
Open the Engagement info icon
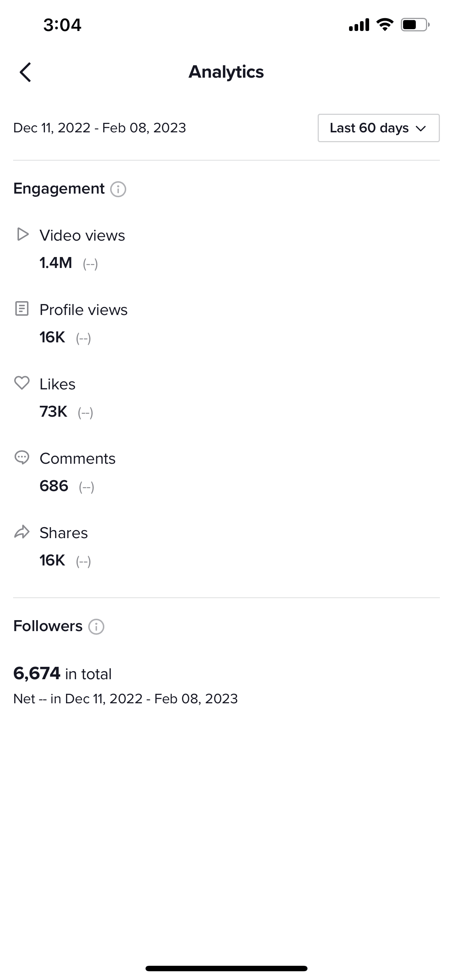coord(118,189)
